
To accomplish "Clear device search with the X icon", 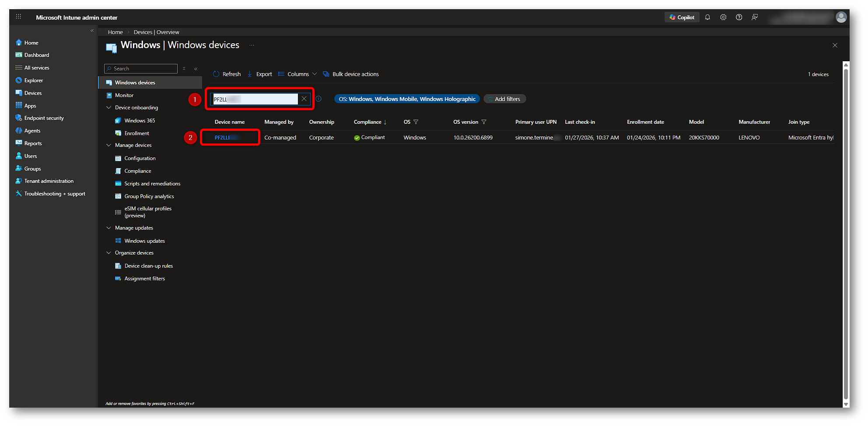I will click(x=304, y=99).
